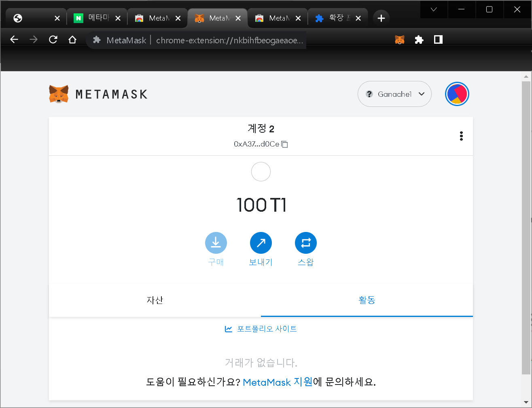Click the scrollbar up arrow
This screenshot has width=532, height=408.
tap(526, 76)
